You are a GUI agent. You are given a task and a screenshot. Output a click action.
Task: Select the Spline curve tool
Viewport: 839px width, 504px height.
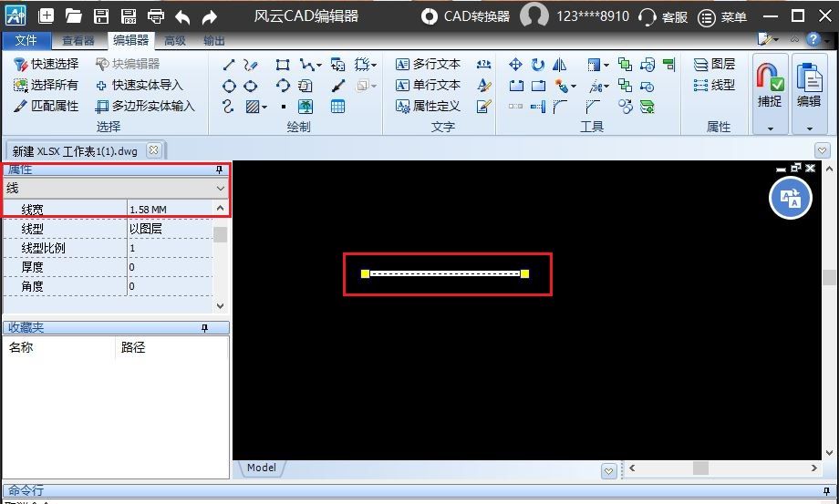[x=229, y=107]
